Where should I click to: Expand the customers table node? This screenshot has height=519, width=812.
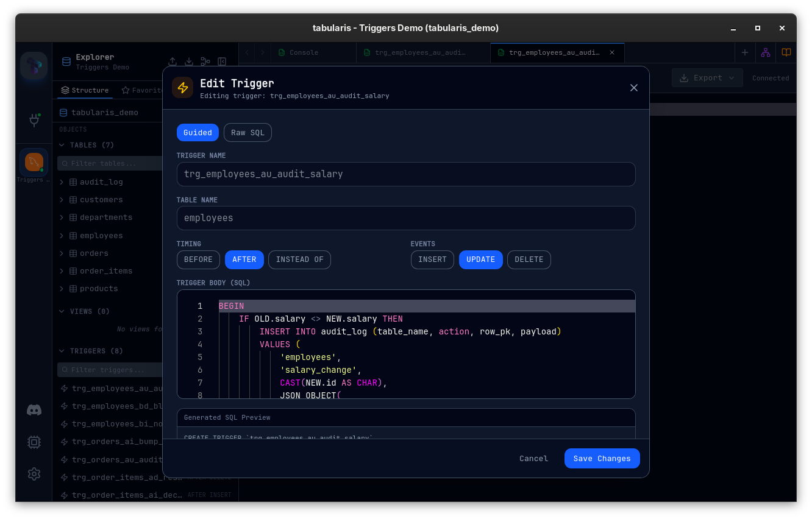point(62,200)
